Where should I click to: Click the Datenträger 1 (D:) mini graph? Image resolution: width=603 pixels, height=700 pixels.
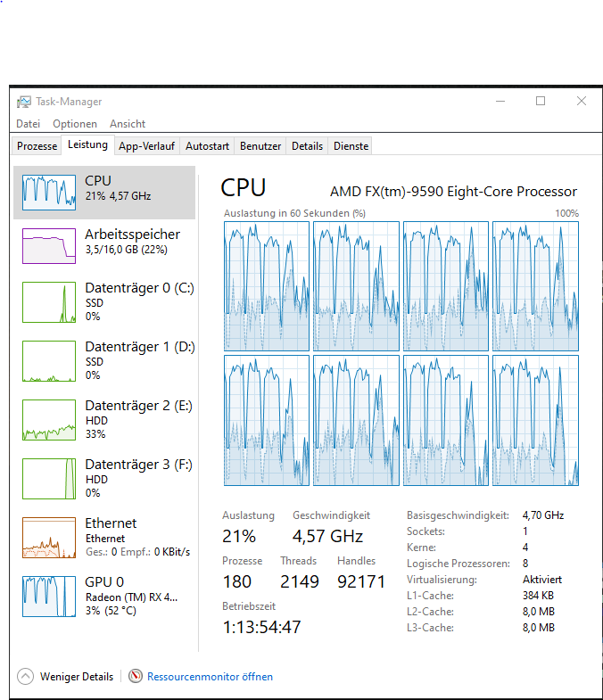(49, 361)
